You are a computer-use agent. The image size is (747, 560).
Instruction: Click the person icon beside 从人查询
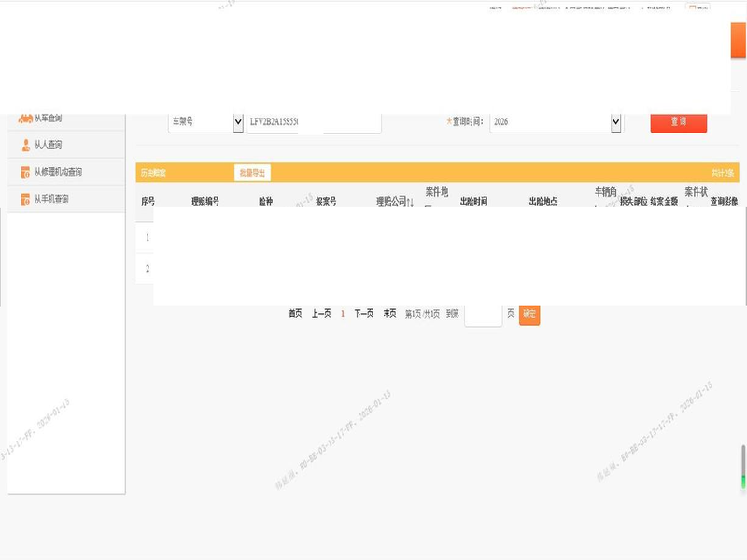point(25,146)
